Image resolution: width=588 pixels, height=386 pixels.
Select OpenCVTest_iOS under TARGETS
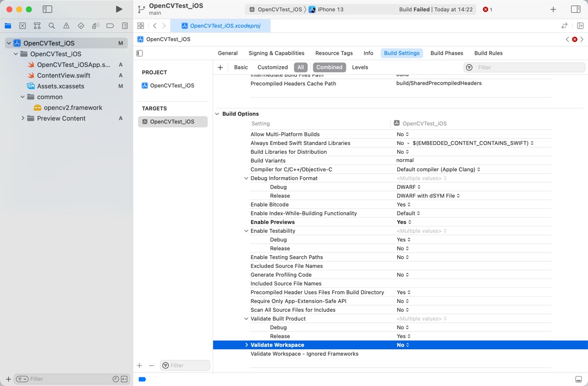click(x=173, y=122)
